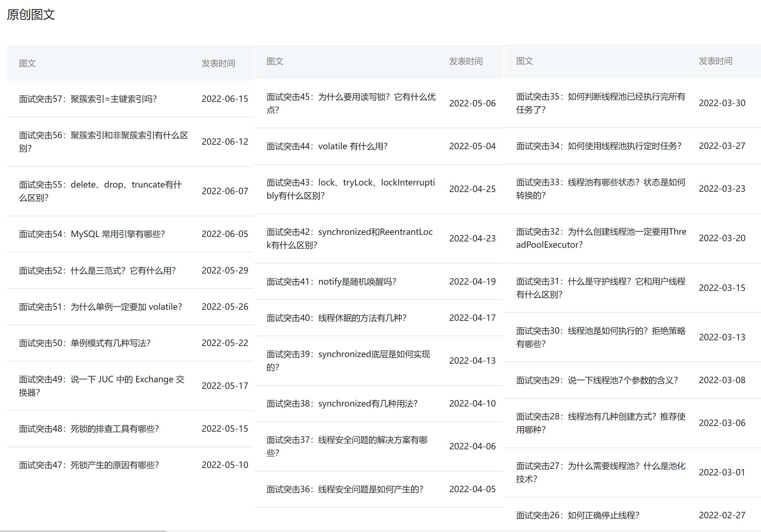Click 发表时间 header in the first table
This screenshot has height=532, width=761.
[x=218, y=63]
